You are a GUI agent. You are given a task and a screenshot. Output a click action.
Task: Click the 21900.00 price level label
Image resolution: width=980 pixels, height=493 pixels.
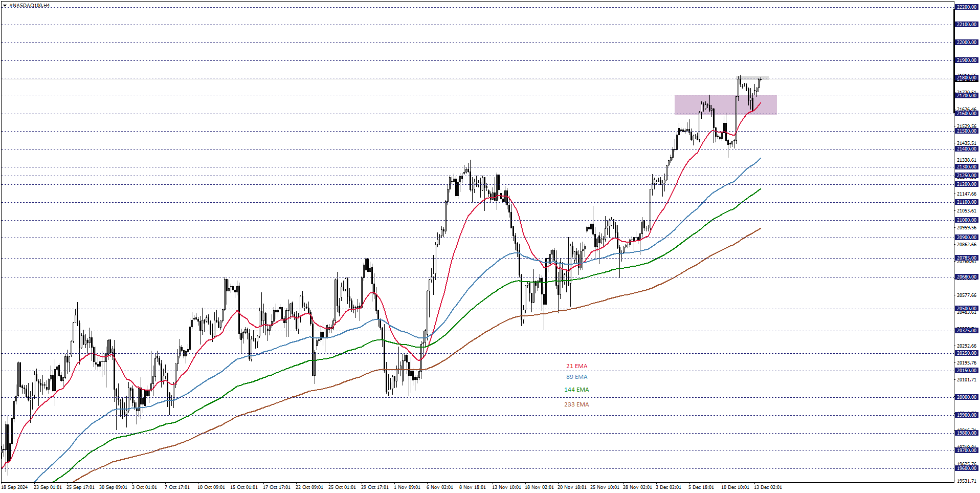tap(966, 60)
